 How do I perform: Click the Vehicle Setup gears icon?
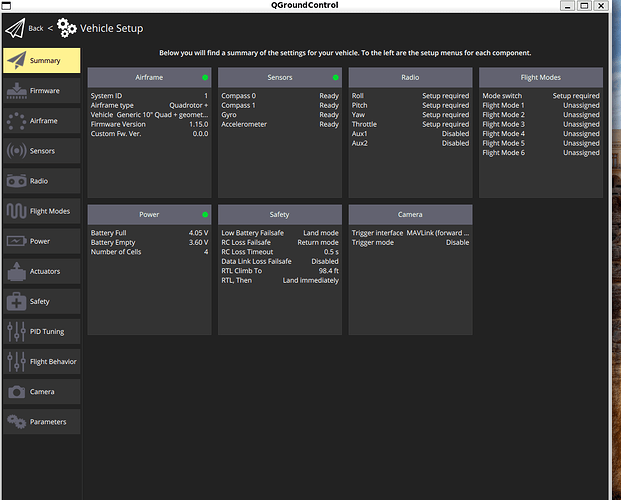click(67, 28)
